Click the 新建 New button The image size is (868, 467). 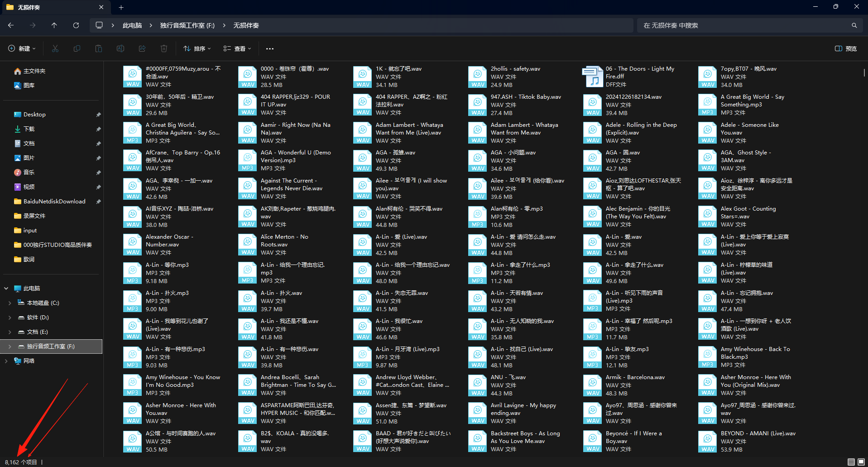22,48
